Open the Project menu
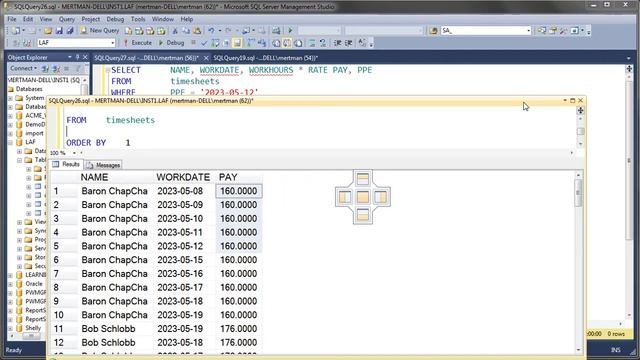 [91, 19]
